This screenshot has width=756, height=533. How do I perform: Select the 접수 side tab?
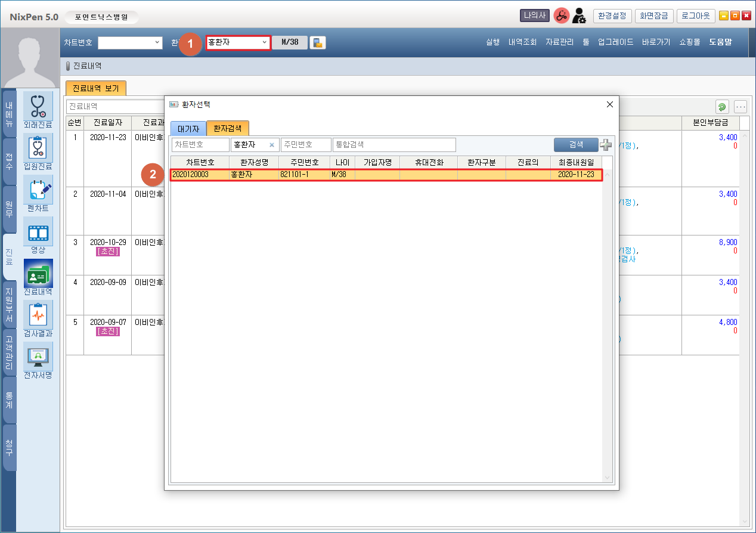click(x=9, y=161)
